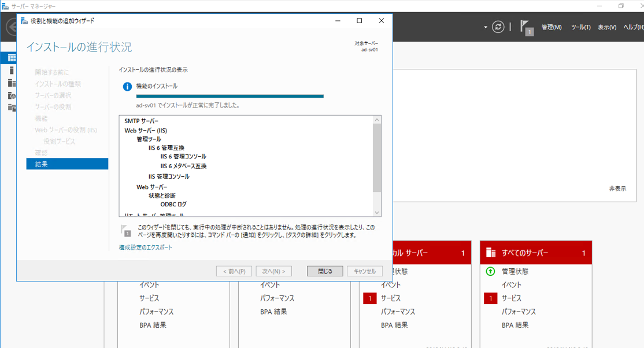Click the 状態と診断 entry

(162, 195)
